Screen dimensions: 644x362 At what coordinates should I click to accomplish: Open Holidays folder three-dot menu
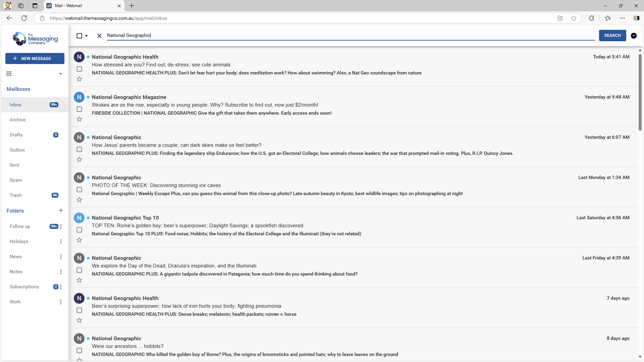click(x=61, y=241)
